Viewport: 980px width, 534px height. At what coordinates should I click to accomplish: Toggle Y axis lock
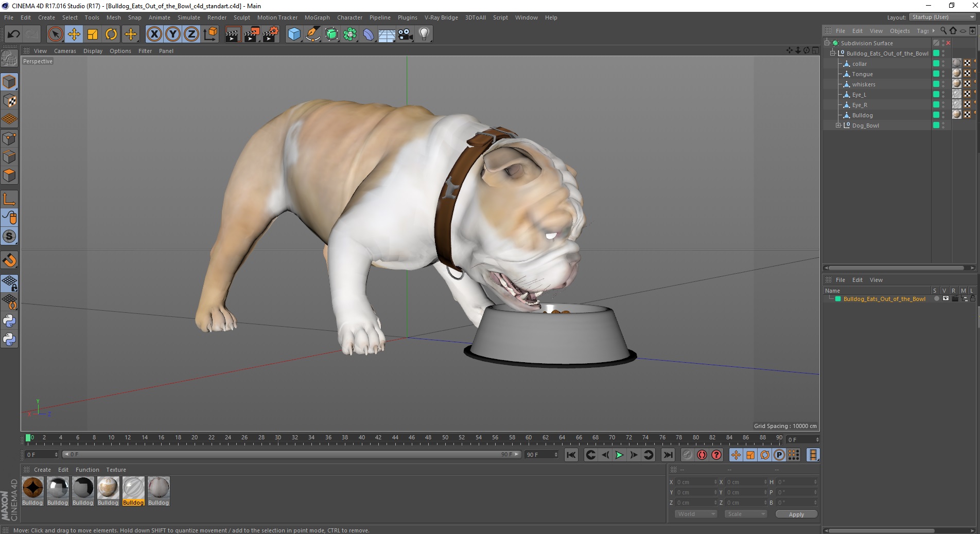[173, 34]
